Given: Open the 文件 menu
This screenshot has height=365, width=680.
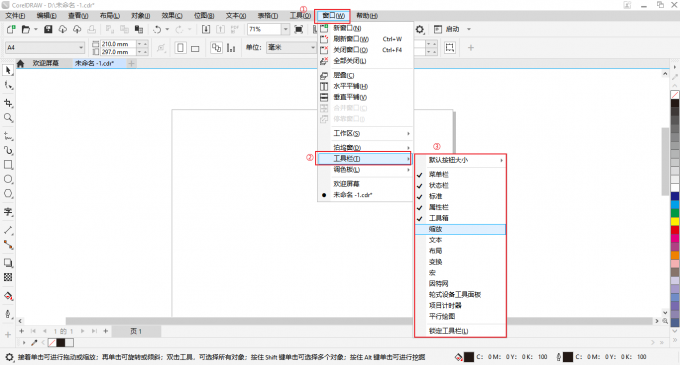Looking at the screenshot, I should click(15, 16).
